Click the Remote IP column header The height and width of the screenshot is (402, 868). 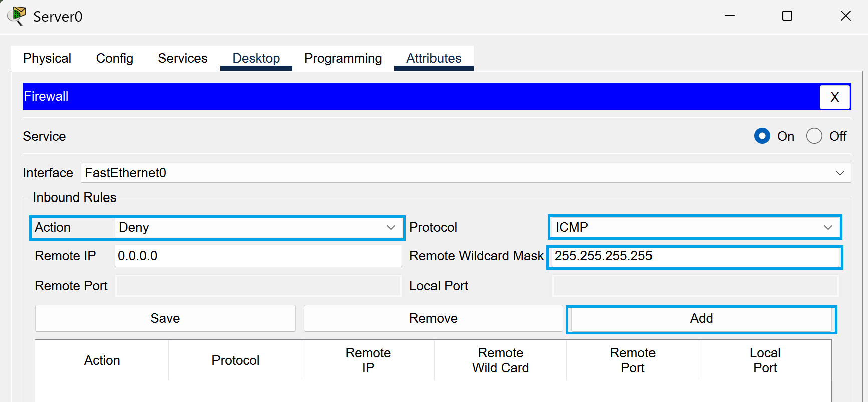click(368, 360)
